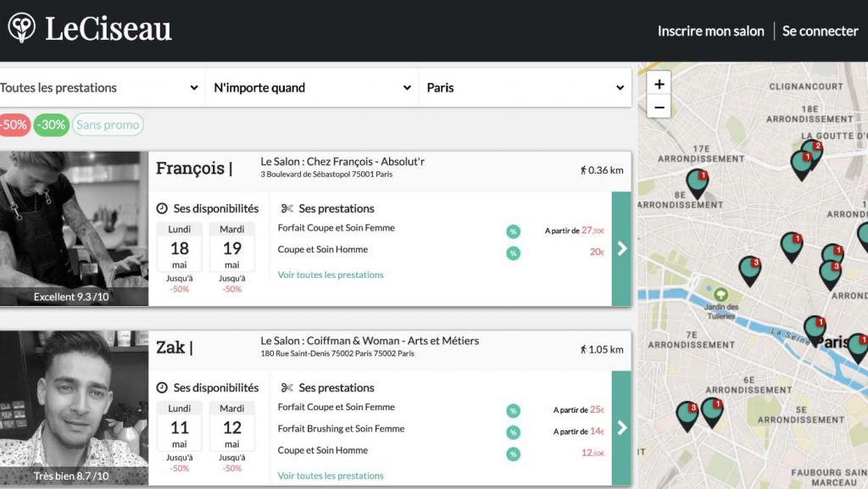Open the N'importe quand date dropdown
This screenshot has height=489, width=868.
tap(312, 87)
